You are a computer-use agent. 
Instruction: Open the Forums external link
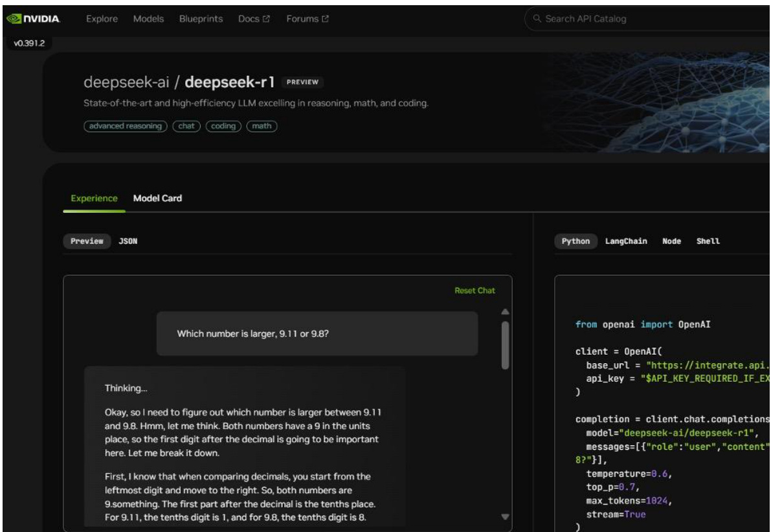(307, 19)
